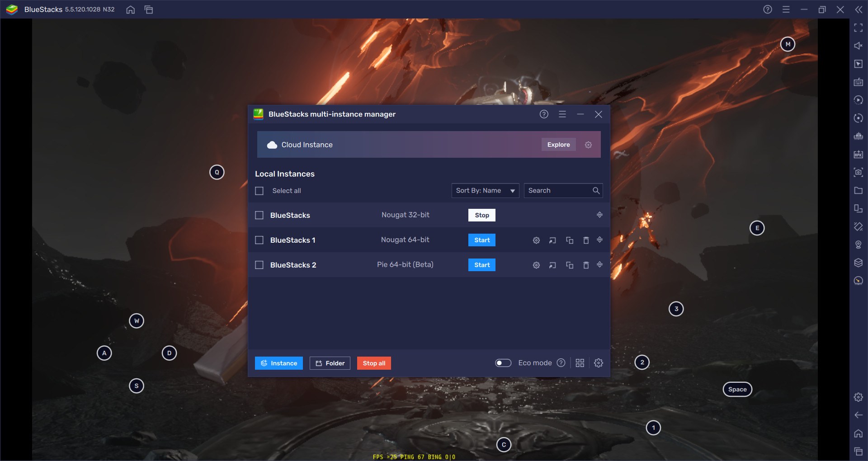The width and height of the screenshot is (868, 461).
Task: Check the Select all checkbox
Action: [x=259, y=191]
